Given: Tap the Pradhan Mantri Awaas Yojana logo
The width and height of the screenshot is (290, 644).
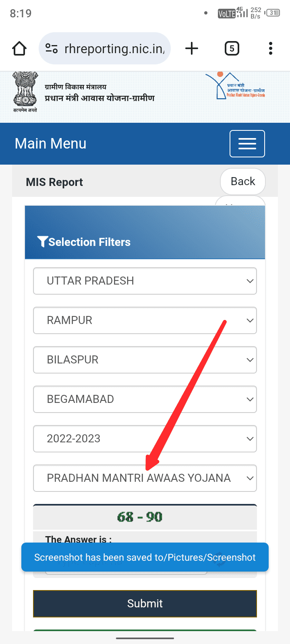Looking at the screenshot, I should pos(235,87).
